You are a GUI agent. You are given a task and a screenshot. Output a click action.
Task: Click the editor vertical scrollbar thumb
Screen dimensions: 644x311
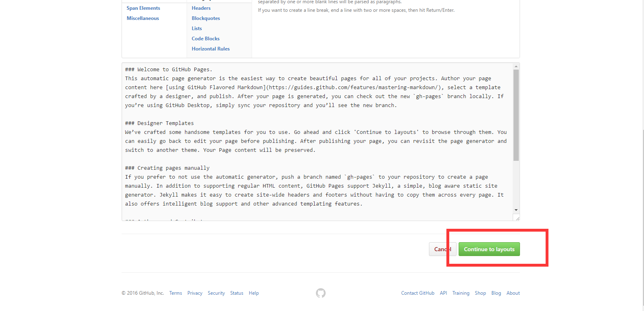point(516,115)
